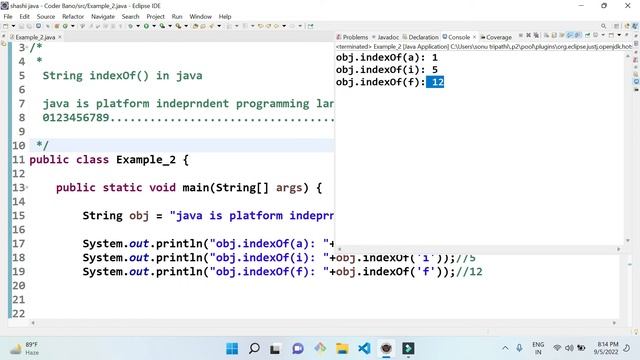Image resolution: width=640 pixels, height=360 pixels.
Task: Collapse the main method fold at line 13
Action: point(27,188)
